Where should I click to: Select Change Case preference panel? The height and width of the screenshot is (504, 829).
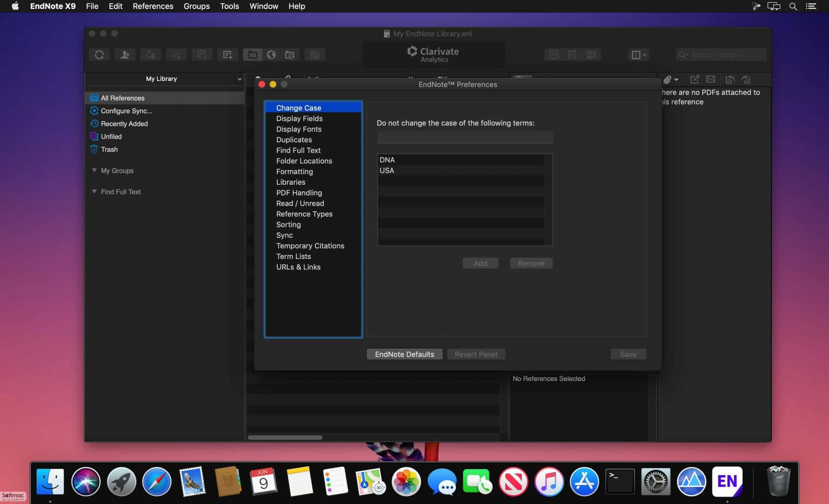click(x=313, y=108)
